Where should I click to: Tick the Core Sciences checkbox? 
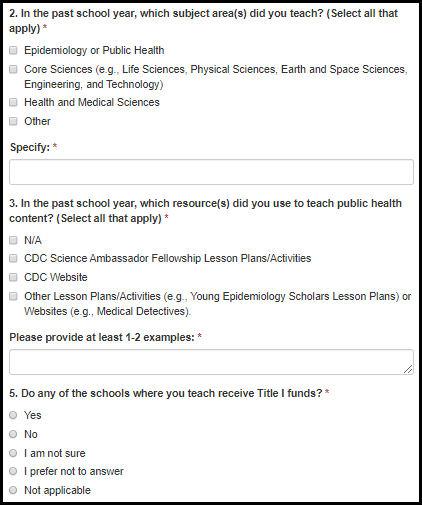(13, 69)
